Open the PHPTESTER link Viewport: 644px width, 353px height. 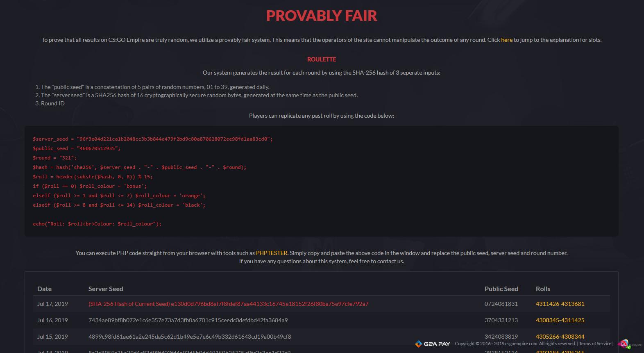pos(272,253)
